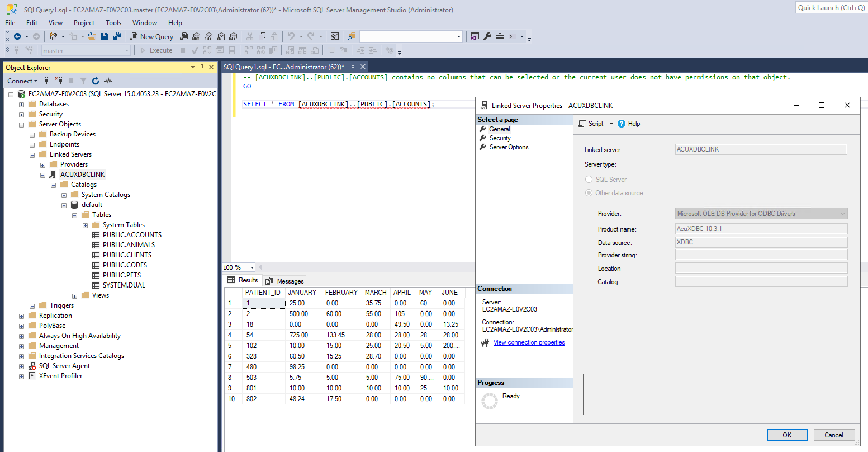Open the Connect dropdown in Object Explorer
868x452 pixels.
pos(22,81)
